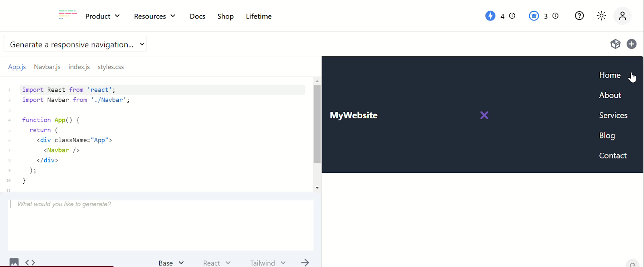This screenshot has height=267, width=644.
Task: Open the user account profile icon
Action: coord(622,16)
